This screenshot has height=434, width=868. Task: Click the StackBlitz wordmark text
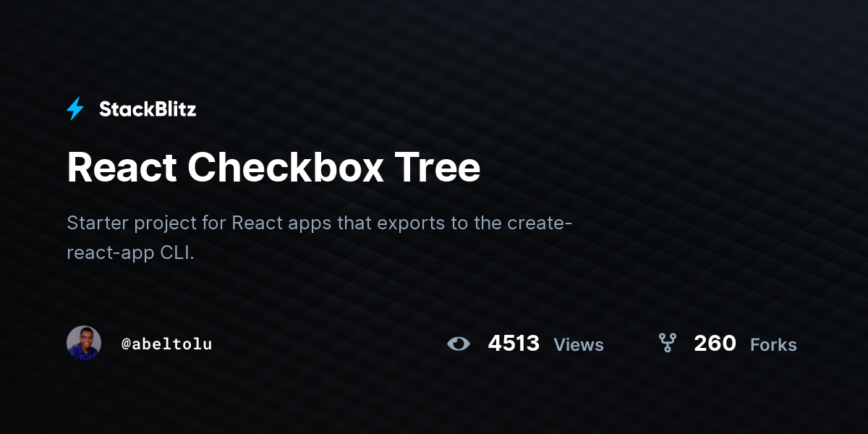click(148, 109)
